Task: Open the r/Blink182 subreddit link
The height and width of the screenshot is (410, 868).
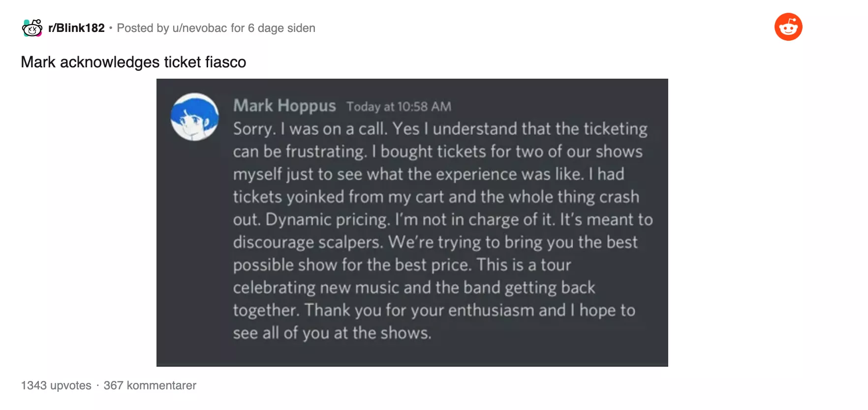Action: [76, 28]
